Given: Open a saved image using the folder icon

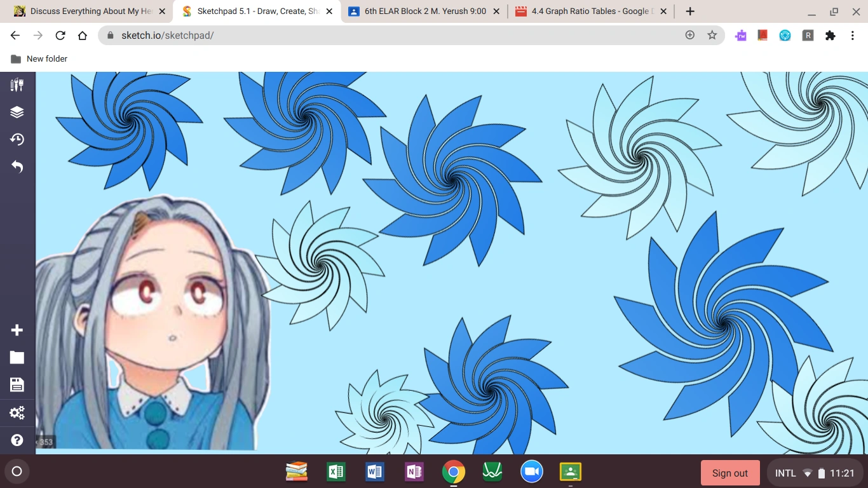Looking at the screenshot, I should 17,357.
